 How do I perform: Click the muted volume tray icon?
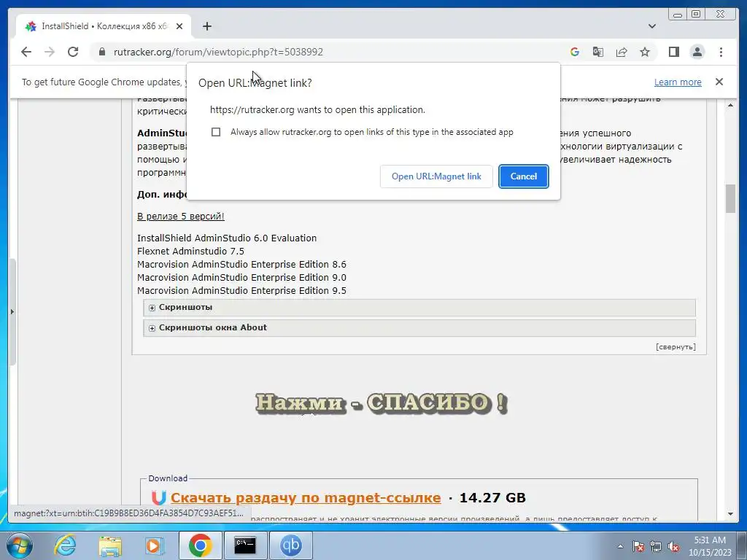[x=673, y=547]
